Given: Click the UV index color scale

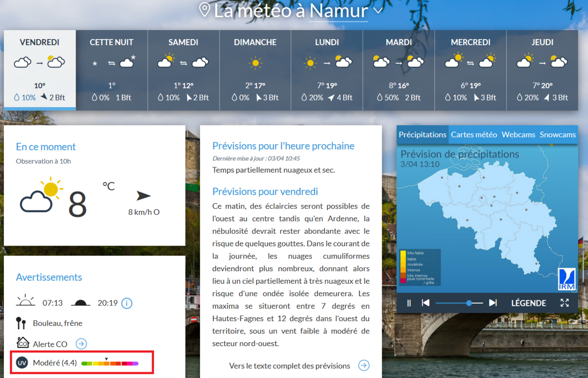Looking at the screenshot, I should [x=110, y=363].
